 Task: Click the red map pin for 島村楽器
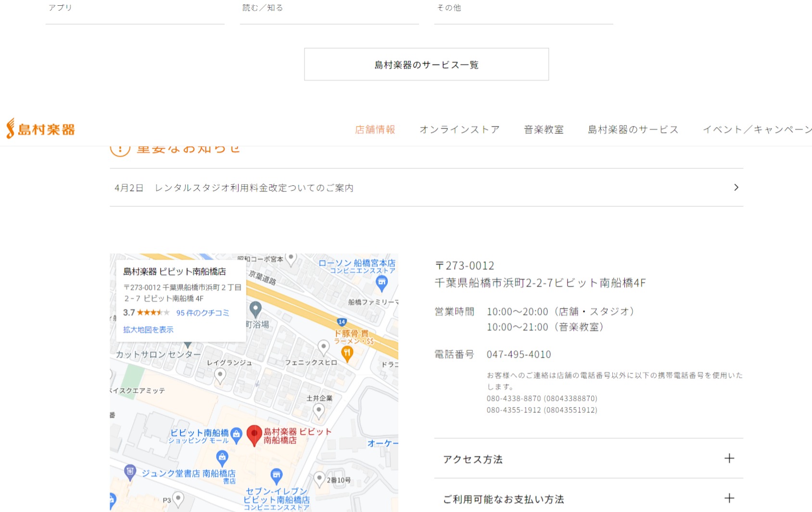(254, 435)
